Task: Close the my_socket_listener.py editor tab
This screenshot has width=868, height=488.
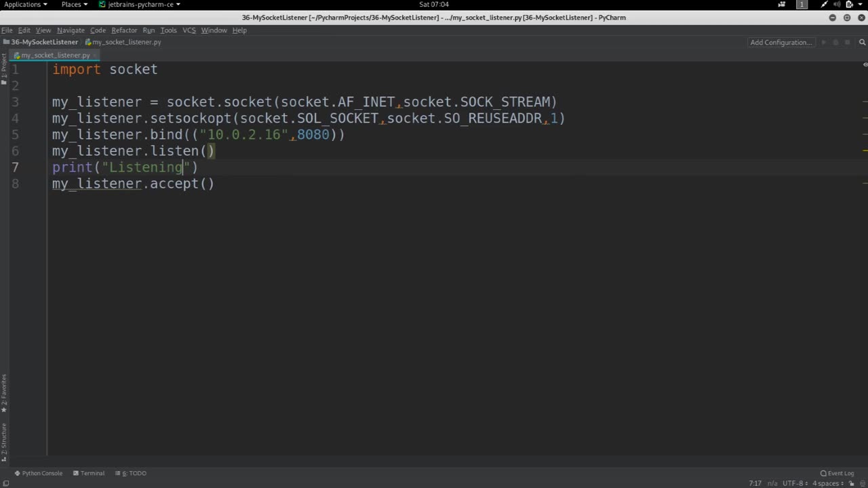Action: 95,55
